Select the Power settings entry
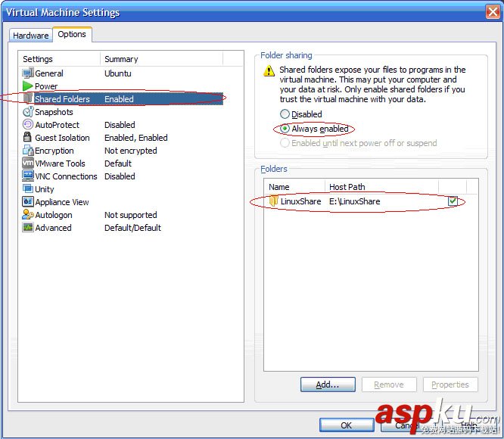 122,86
